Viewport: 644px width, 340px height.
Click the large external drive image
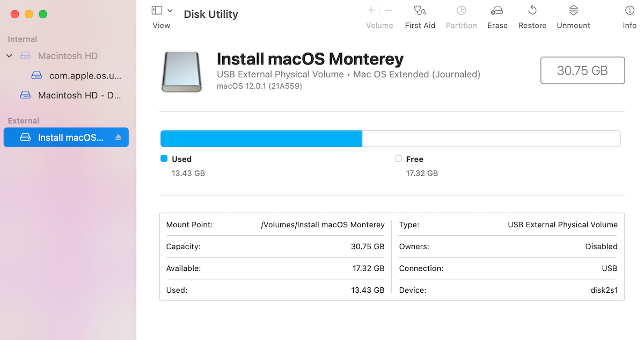(181, 71)
